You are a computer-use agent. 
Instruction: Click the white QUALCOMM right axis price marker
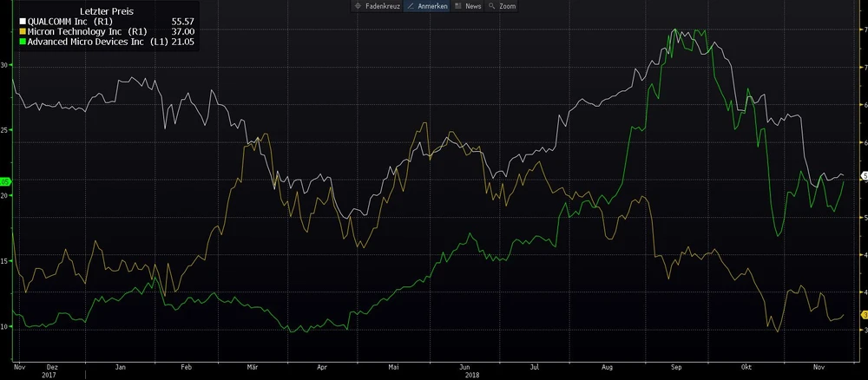click(863, 176)
